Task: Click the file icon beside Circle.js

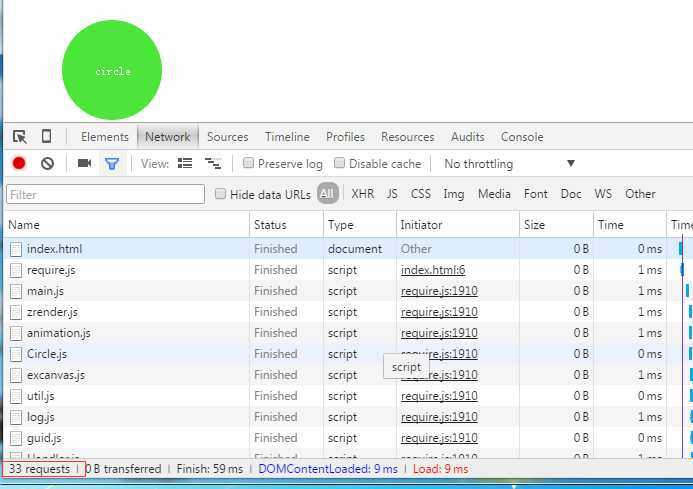Action: [16, 354]
